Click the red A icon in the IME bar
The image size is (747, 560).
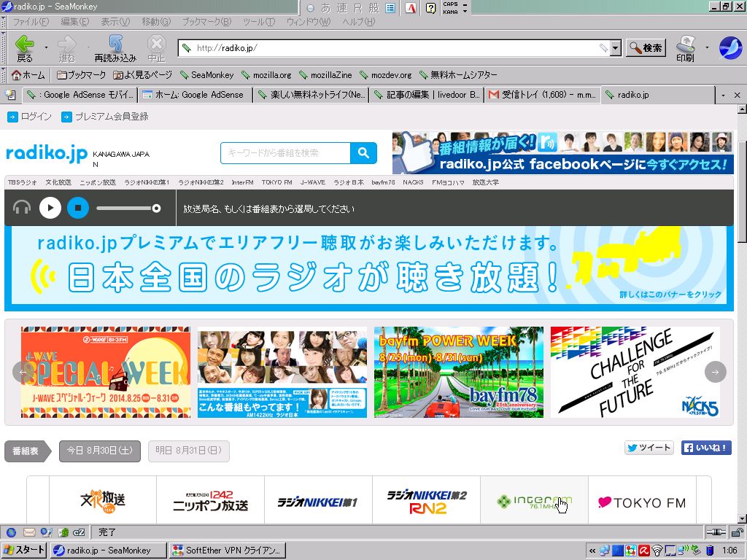click(411, 7)
